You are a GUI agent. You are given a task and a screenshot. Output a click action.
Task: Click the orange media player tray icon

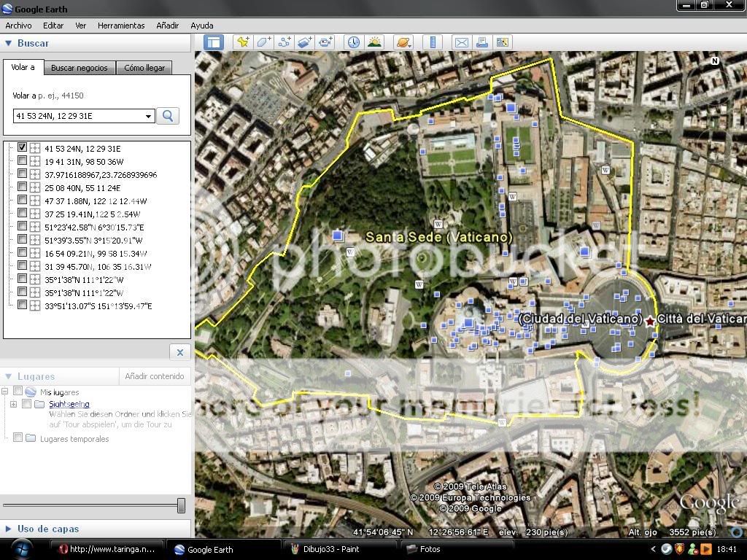point(706,549)
